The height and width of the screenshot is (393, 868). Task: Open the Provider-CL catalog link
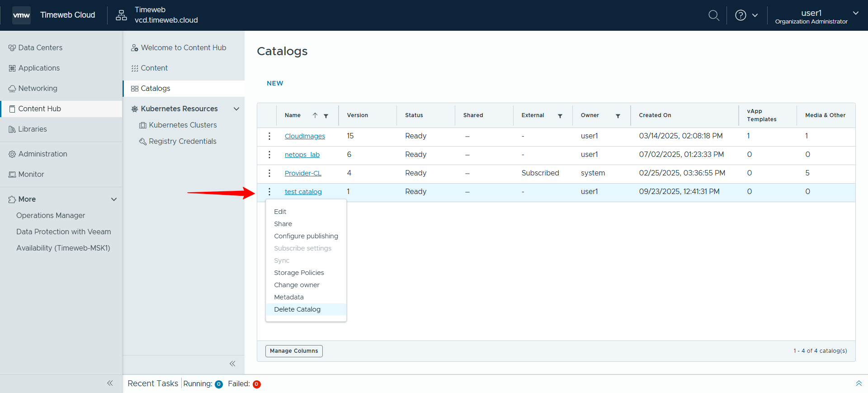pos(303,173)
